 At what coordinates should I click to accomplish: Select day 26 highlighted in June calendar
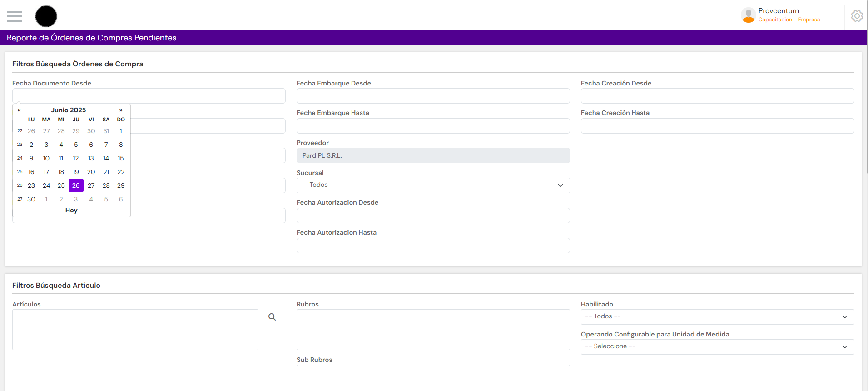76,185
